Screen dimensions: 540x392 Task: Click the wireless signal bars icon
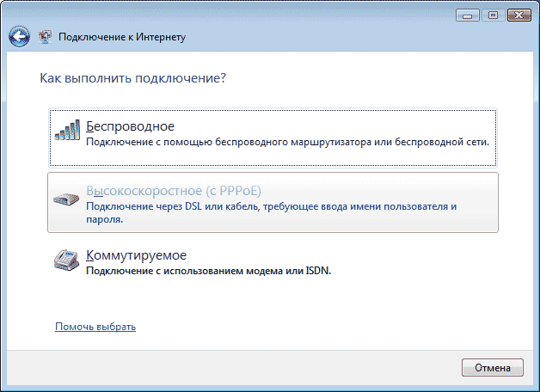point(68,132)
